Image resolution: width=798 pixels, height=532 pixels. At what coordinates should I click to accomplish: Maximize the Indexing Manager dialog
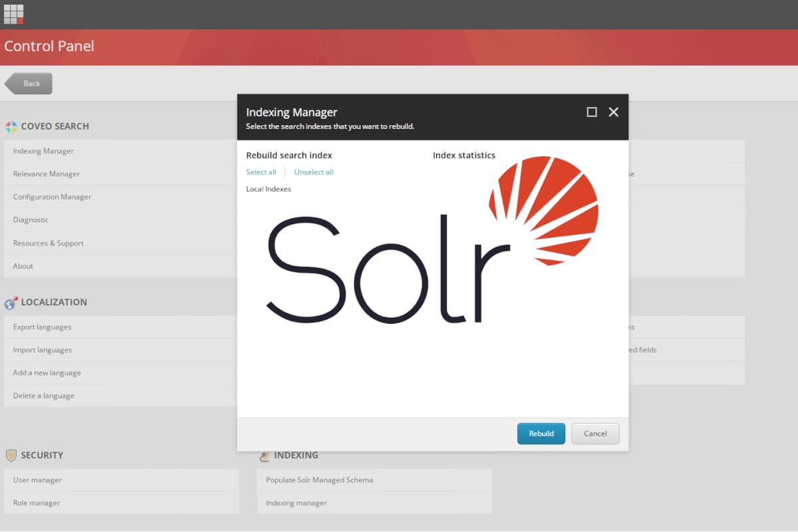pyautogui.click(x=592, y=112)
